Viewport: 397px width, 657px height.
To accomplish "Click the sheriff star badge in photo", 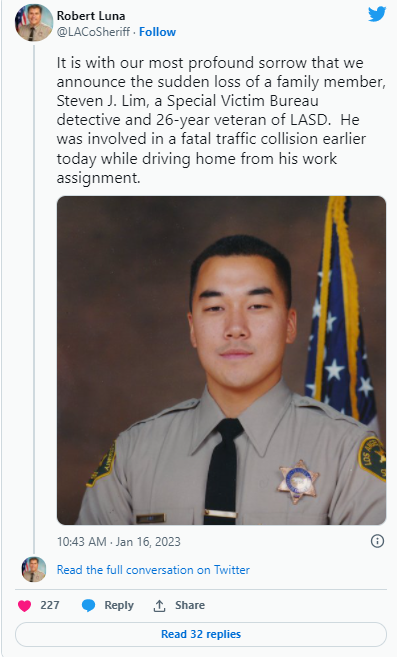I will tap(298, 481).
